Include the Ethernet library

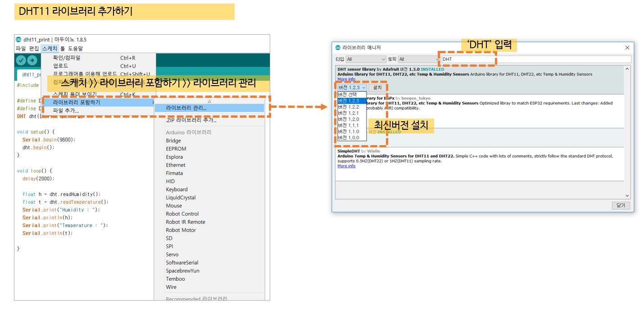click(x=176, y=165)
